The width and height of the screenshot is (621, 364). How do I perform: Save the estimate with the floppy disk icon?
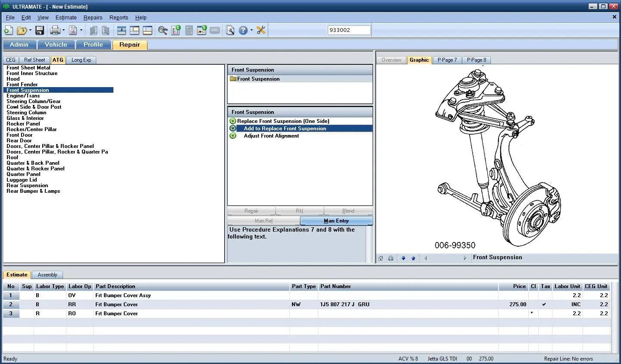40,30
